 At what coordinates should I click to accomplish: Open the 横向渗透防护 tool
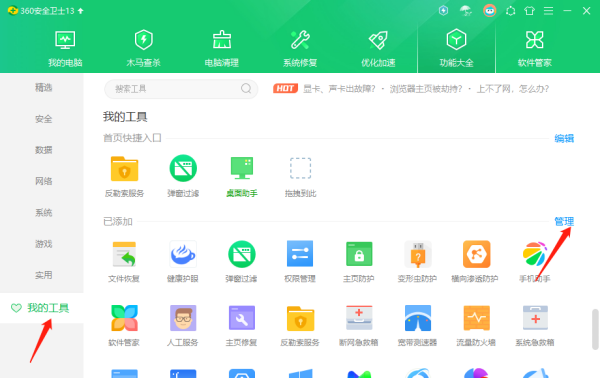coord(476,262)
